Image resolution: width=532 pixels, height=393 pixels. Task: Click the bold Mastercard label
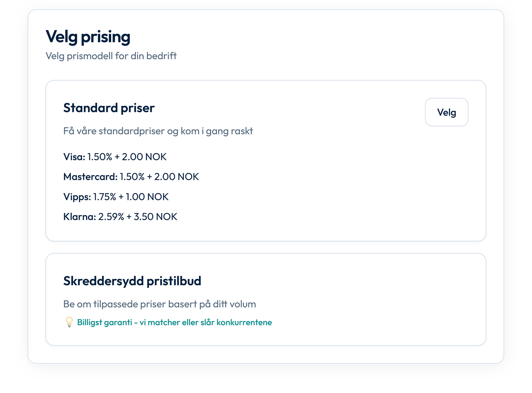point(90,177)
